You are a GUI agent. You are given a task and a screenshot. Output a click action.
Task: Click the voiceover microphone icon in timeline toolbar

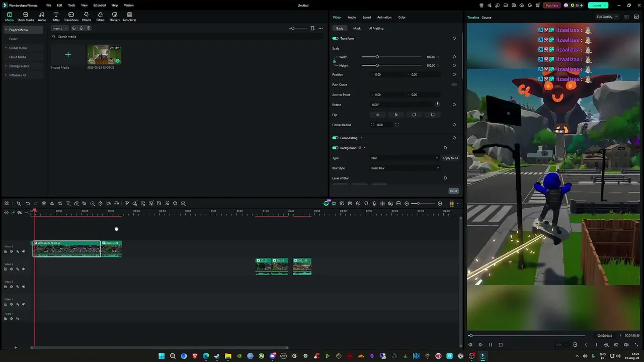[374, 204]
